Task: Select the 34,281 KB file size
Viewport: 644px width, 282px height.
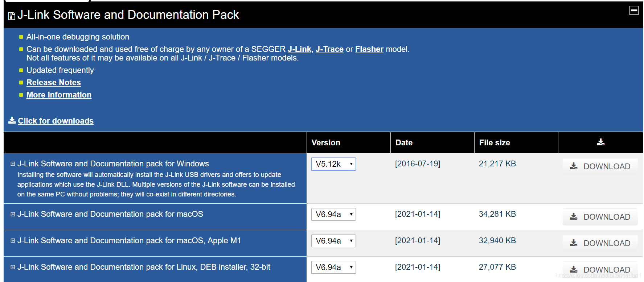Action: click(x=497, y=214)
